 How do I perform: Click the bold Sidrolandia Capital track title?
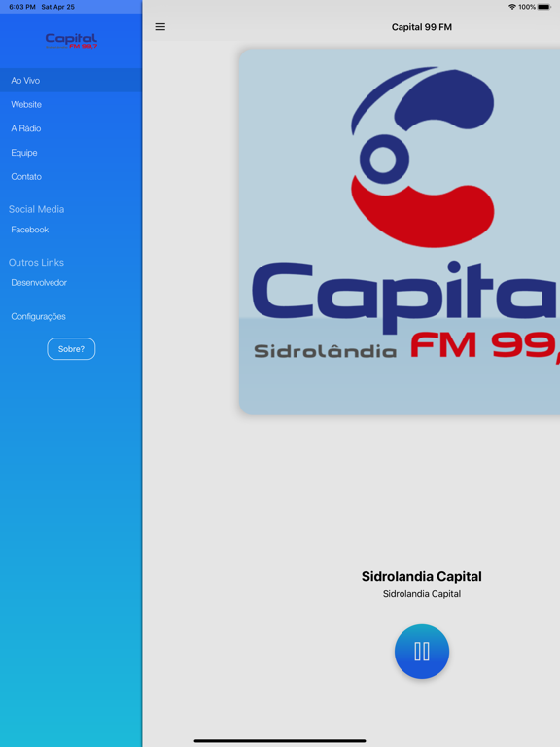tap(421, 577)
